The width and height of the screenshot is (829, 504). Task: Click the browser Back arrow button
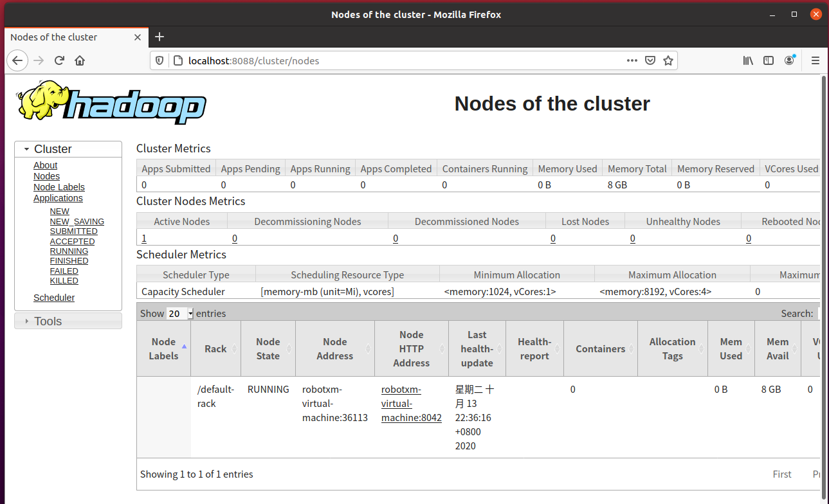[17, 60]
